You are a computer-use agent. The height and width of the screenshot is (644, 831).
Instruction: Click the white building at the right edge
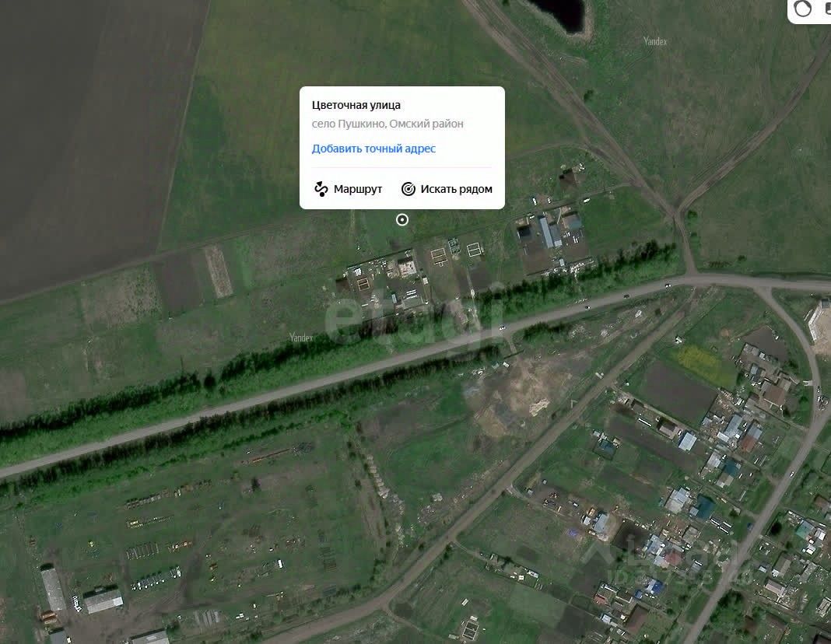pos(820,321)
